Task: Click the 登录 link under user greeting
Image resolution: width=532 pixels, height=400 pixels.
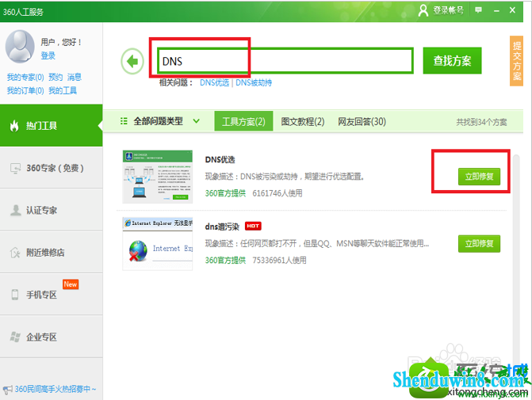Action: click(48, 55)
